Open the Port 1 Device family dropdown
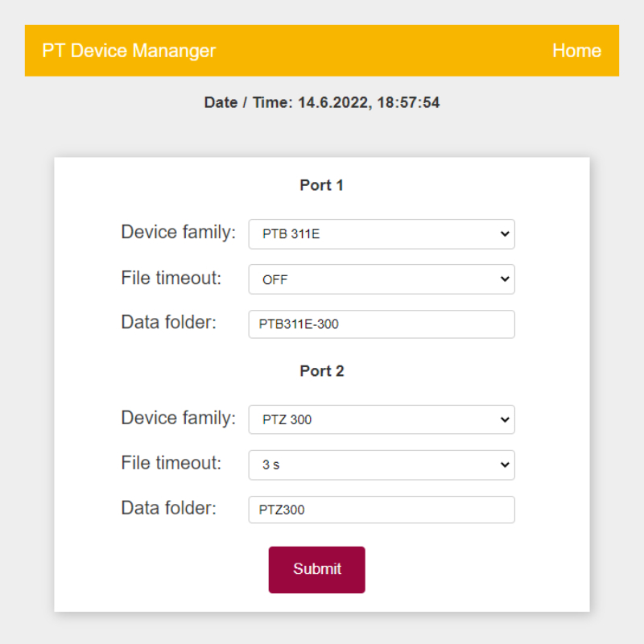 click(381, 234)
